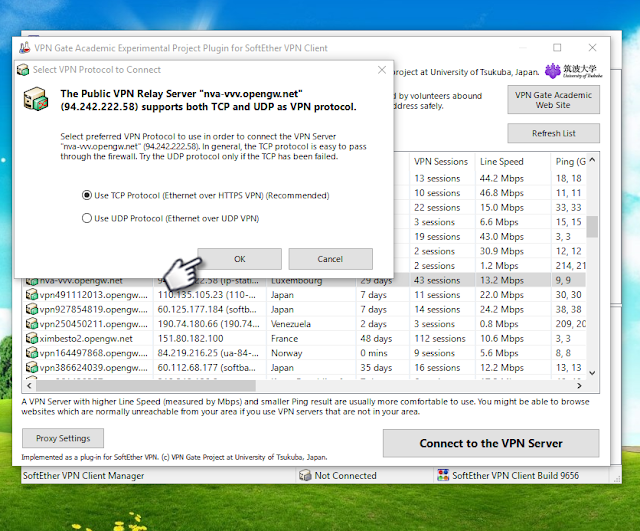
Task: Click IP 84.219.216.25 cell
Action: [x=207, y=353]
